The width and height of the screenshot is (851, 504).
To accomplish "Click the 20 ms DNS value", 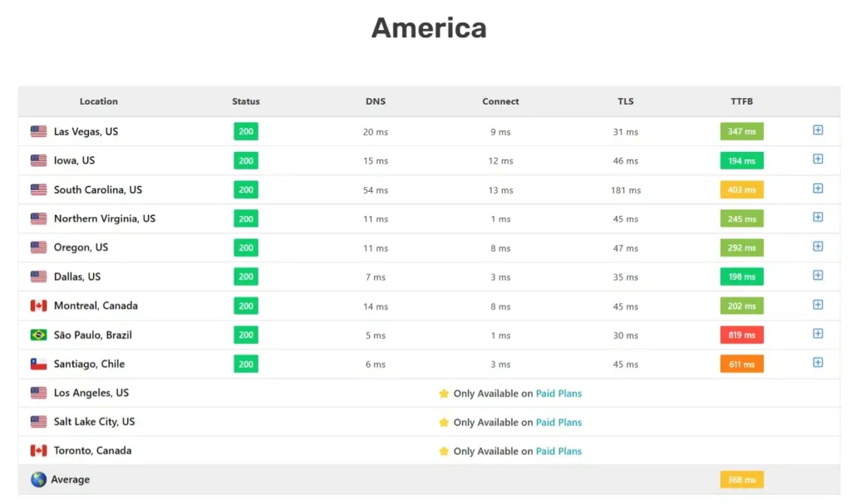I will pos(376,132).
